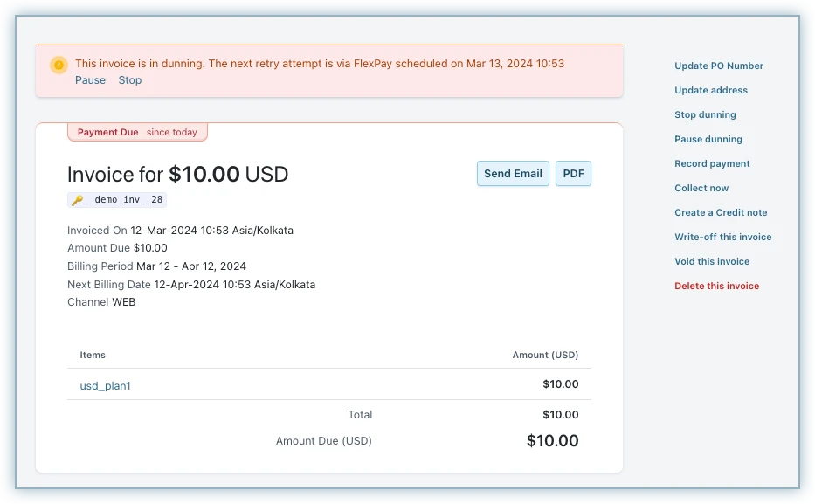This screenshot has width=815, height=504.
Task: Click the __demo_inv__28 invoice ID tag
Action: [122, 200]
